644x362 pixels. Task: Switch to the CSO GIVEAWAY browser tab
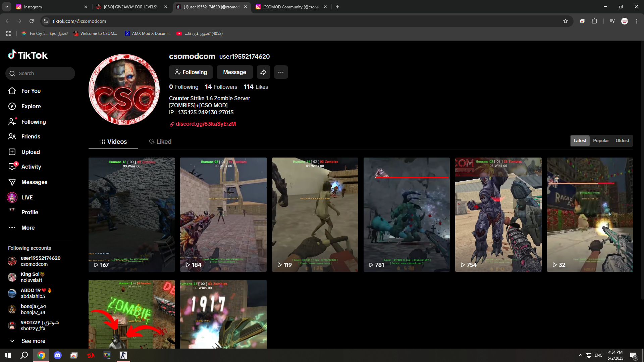tap(130, 7)
